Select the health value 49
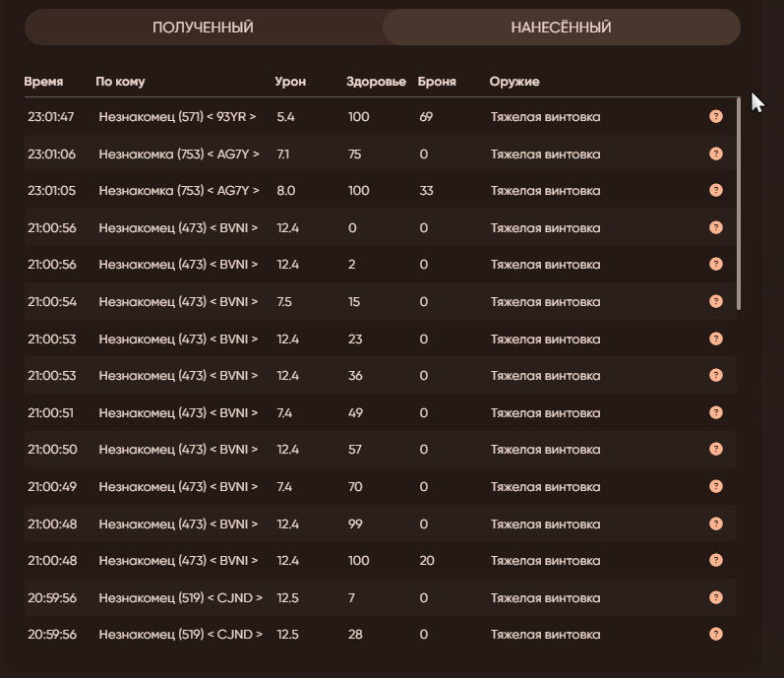The width and height of the screenshot is (784, 678). [355, 413]
